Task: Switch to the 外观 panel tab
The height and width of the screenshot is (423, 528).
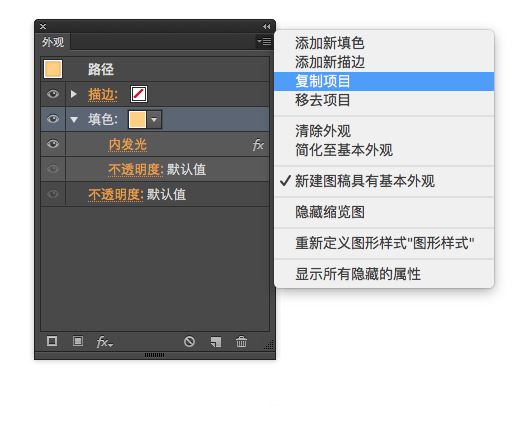Action: (53, 42)
